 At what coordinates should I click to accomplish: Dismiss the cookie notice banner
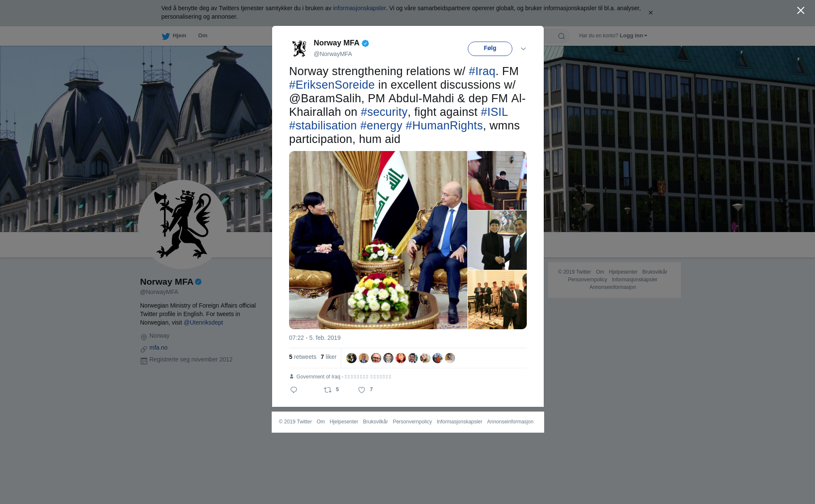pyautogui.click(x=650, y=13)
